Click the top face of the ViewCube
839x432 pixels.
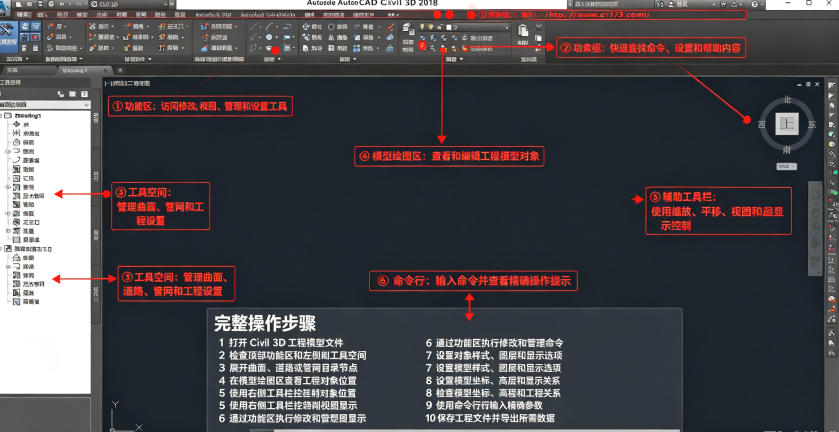point(787,124)
